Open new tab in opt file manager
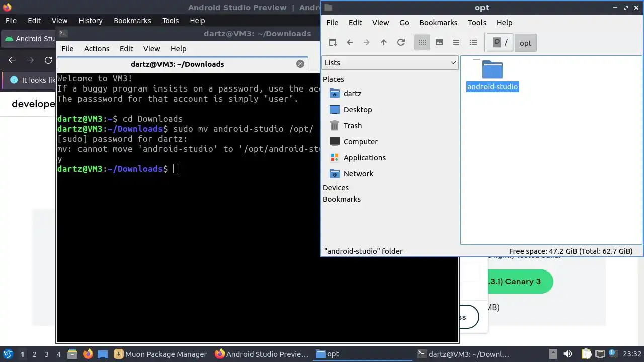644x362 pixels. [333, 42]
